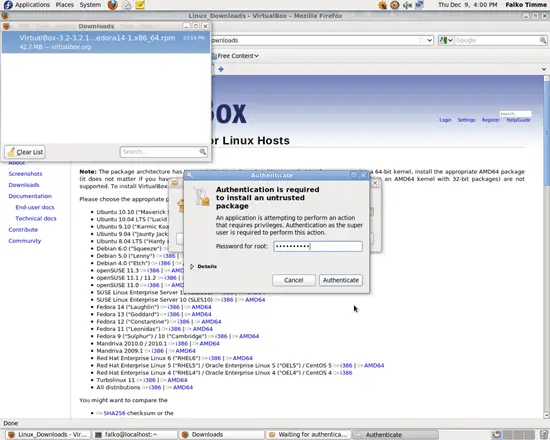The width and height of the screenshot is (550, 440).
Task: Close the Authenticate dialog with its X button
Action: 363,175
